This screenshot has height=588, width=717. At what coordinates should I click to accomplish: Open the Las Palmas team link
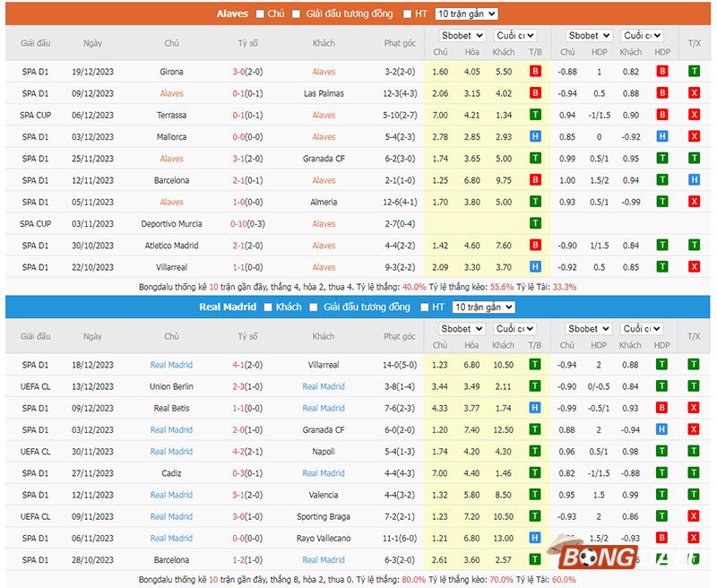(324, 93)
